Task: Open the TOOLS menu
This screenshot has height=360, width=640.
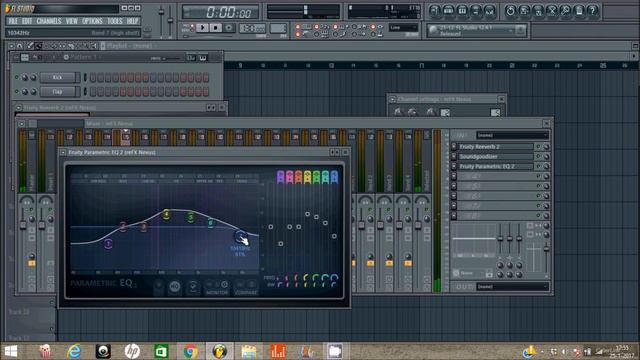Action: tap(115, 21)
